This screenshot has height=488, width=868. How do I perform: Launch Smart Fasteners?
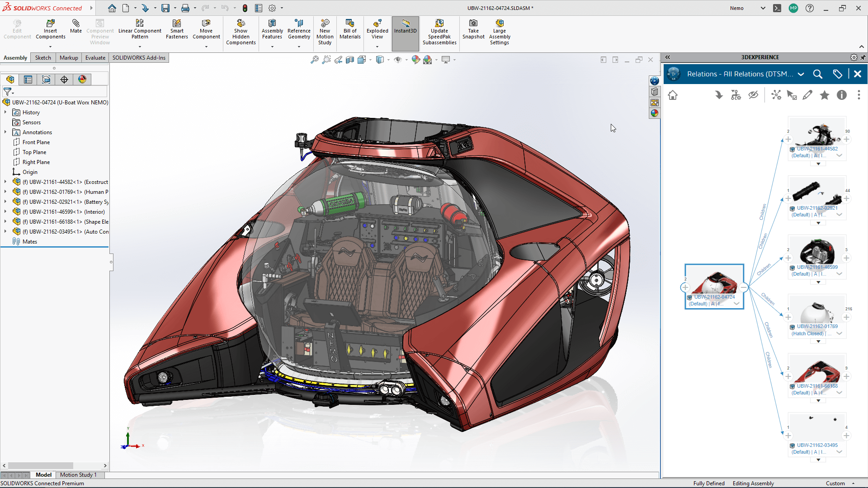pos(177,30)
